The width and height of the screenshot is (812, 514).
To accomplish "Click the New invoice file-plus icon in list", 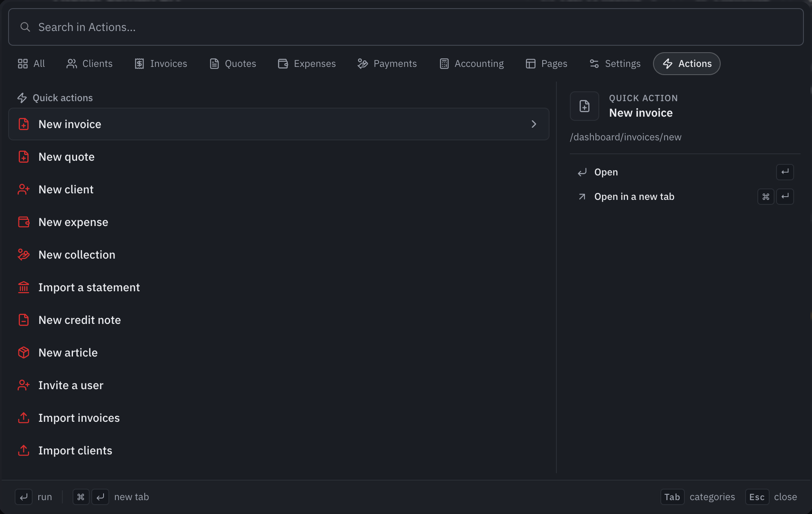I will 24,124.
